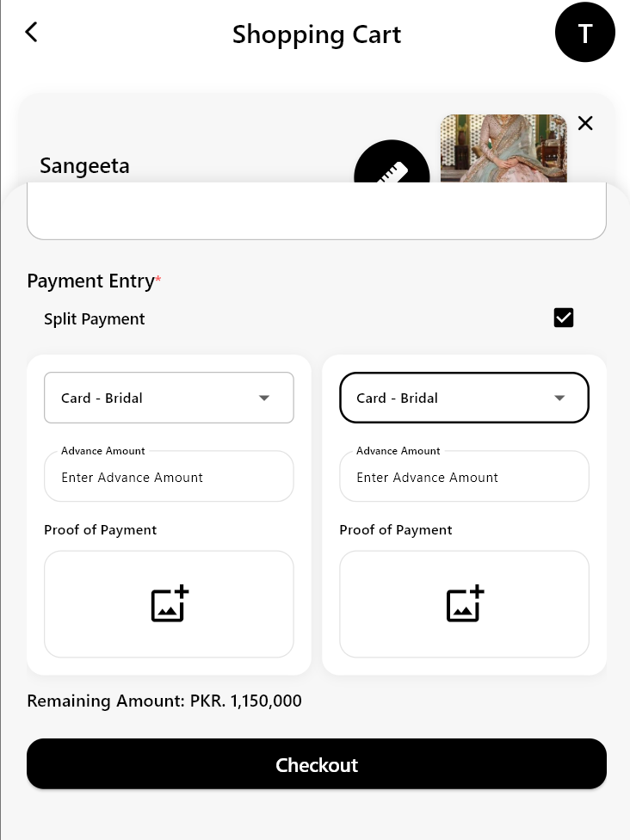Remove the Sangeeta item with the X icon
This screenshot has height=840, width=630.
click(x=585, y=123)
